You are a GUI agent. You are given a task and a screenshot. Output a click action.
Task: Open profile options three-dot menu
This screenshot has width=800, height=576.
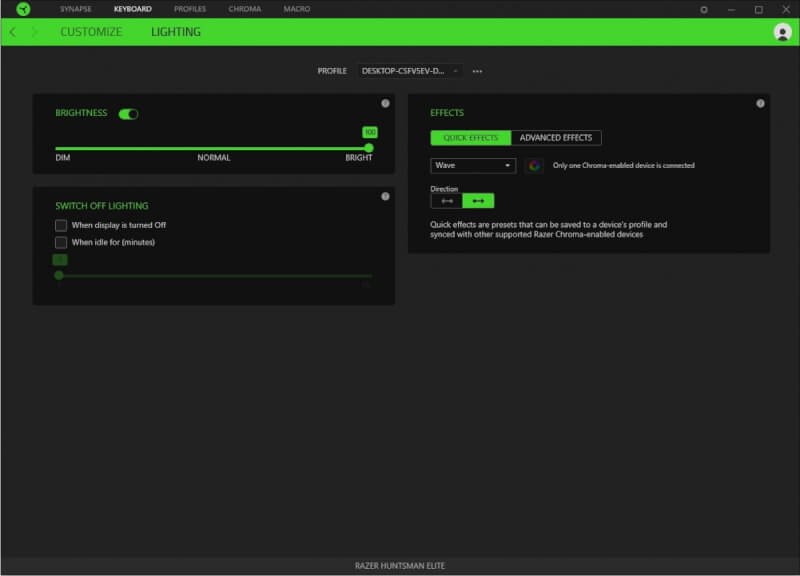477,71
